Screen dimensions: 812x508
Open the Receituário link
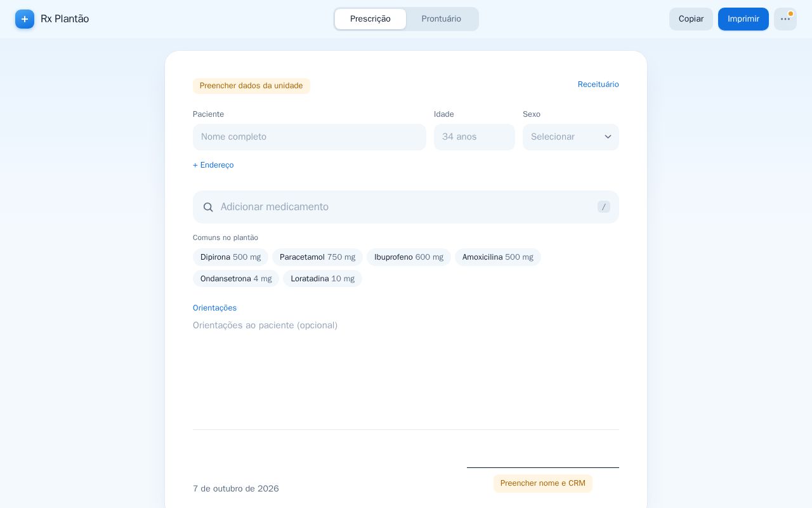[x=598, y=84]
